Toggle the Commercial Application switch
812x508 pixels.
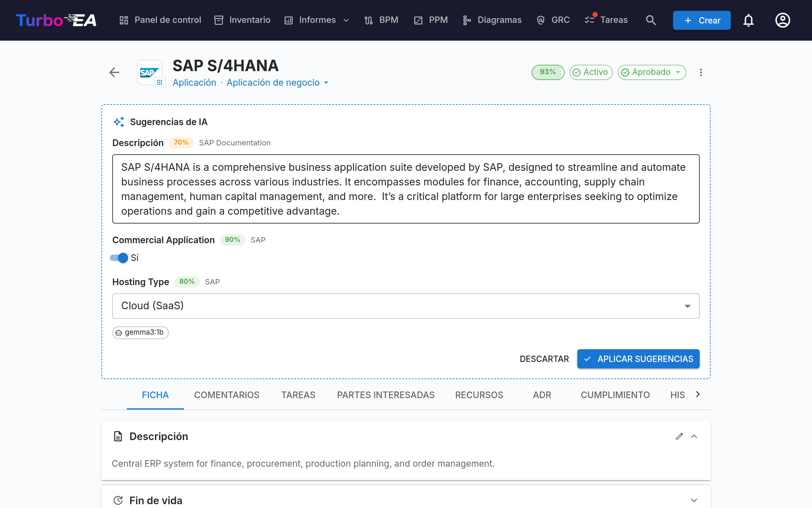click(x=119, y=258)
